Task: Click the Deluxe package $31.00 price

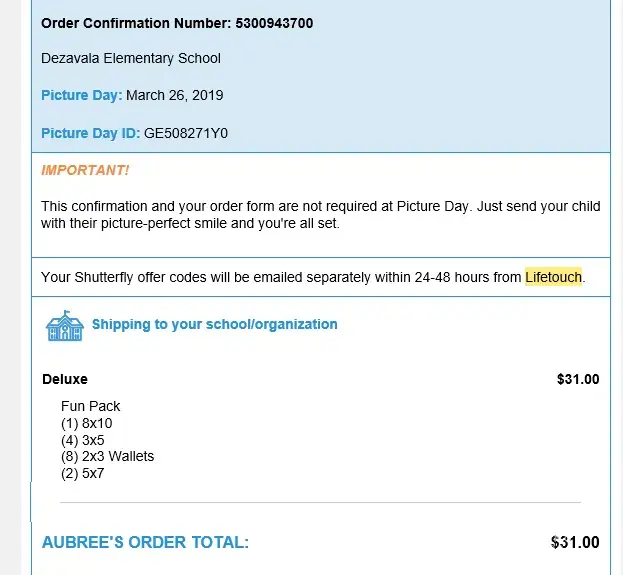Action: 577,379
